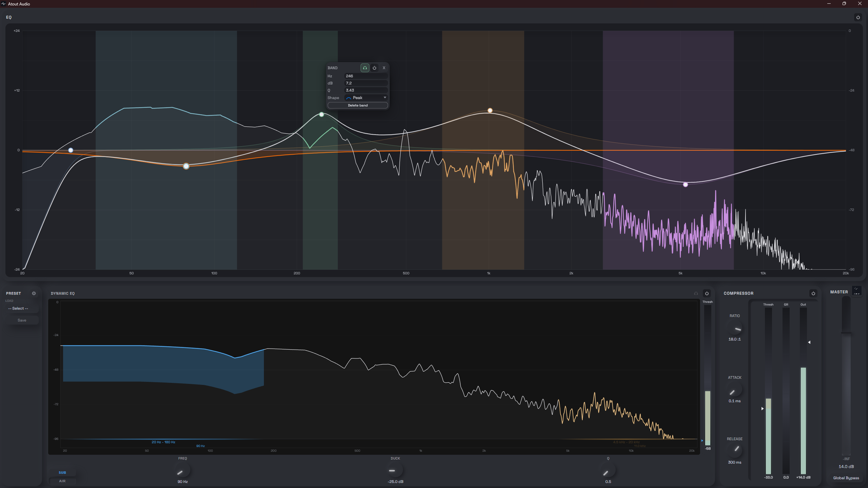Edit the band Q field showing 3.43
Image resolution: width=868 pixels, height=488 pixels.
point(366,90)
